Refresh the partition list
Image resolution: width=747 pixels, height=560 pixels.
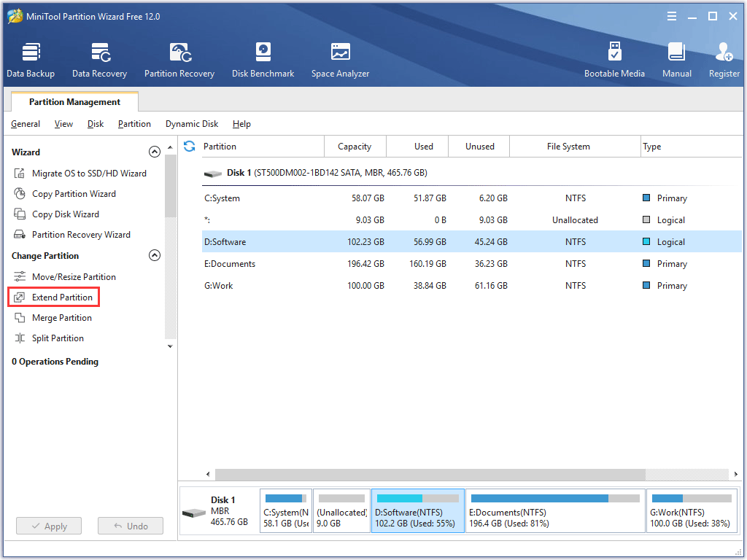point(189,146)
